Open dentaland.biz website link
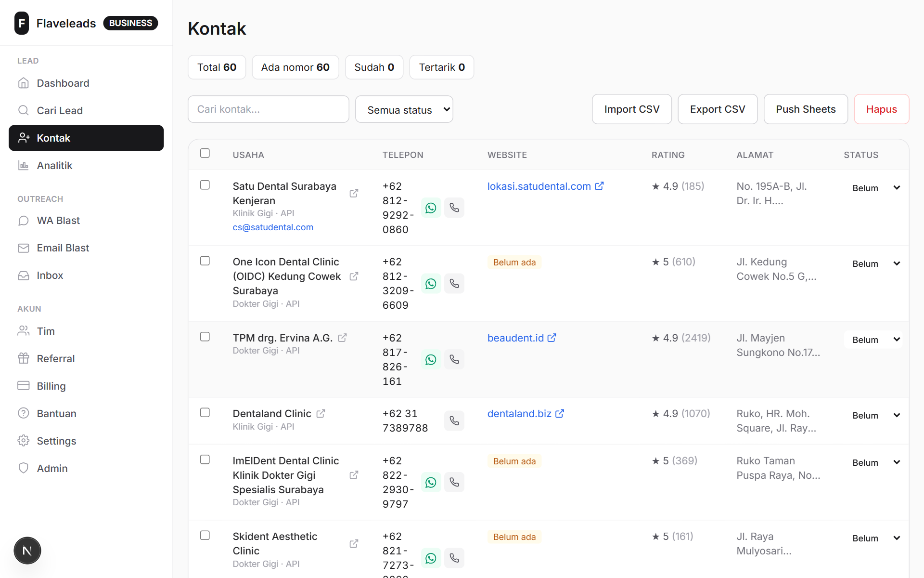Image resolution: width=924 pixels, height=578 pixels. point(526,413)
